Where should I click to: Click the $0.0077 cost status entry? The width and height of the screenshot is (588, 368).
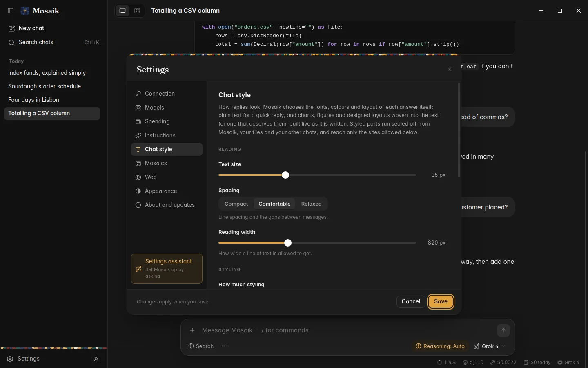503,362
